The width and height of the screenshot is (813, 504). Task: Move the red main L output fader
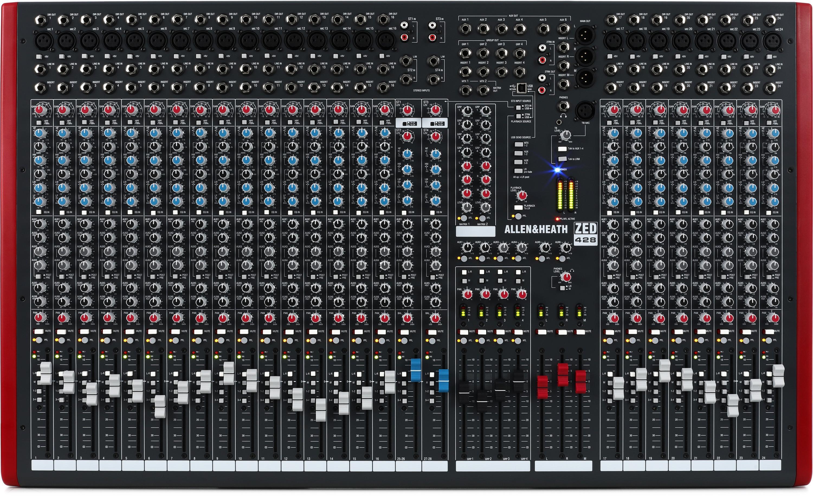(542, 387)
